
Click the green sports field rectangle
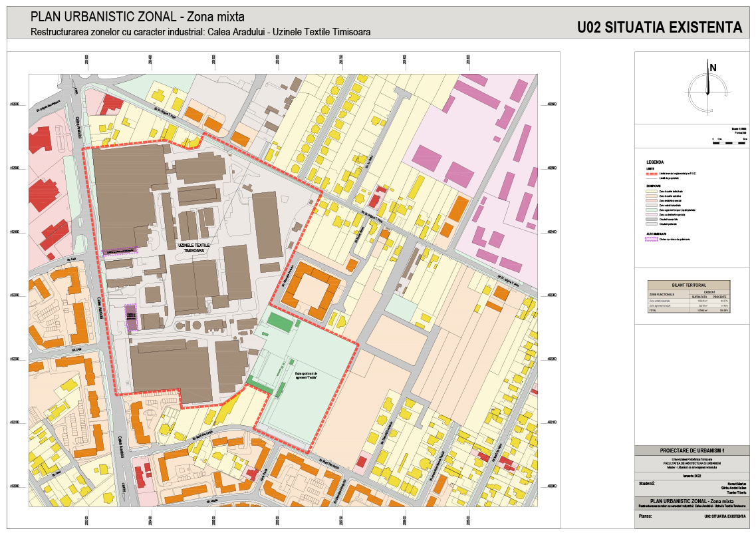(x=281, y=323)
